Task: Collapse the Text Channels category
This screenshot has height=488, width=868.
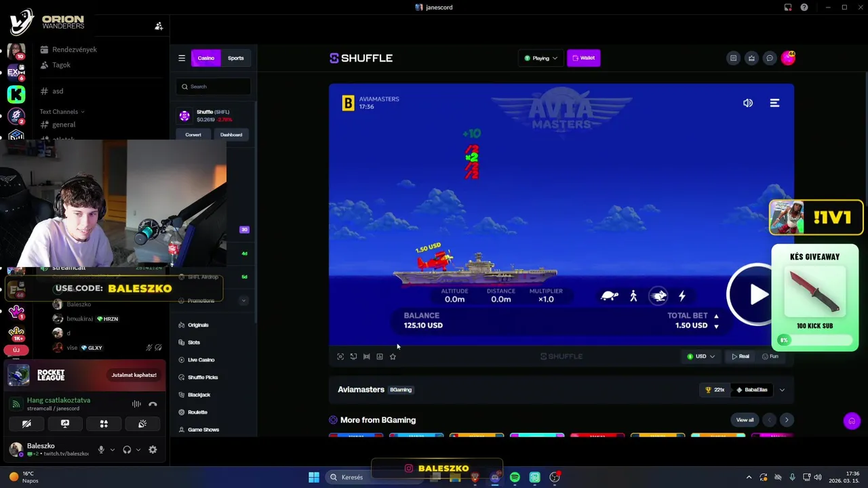Action: [x=62, y=112]
